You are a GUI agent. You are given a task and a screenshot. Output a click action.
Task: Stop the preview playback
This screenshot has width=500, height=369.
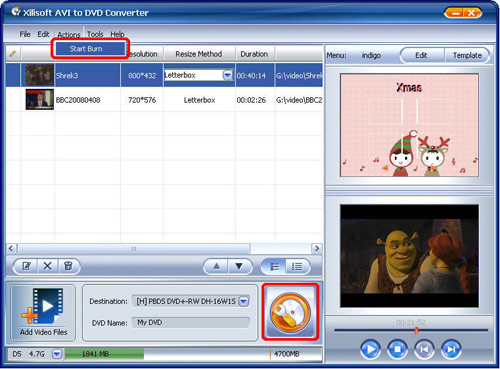click(x=397, y=349)
